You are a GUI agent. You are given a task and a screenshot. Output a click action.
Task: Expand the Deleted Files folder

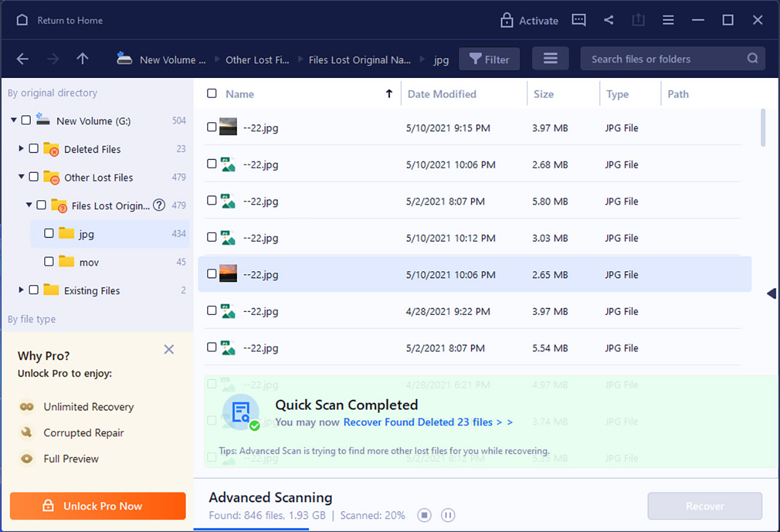click(21, 148)
